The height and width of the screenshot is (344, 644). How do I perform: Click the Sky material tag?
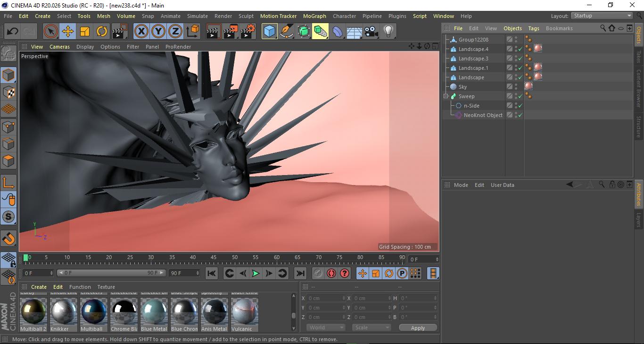(528, 86)
